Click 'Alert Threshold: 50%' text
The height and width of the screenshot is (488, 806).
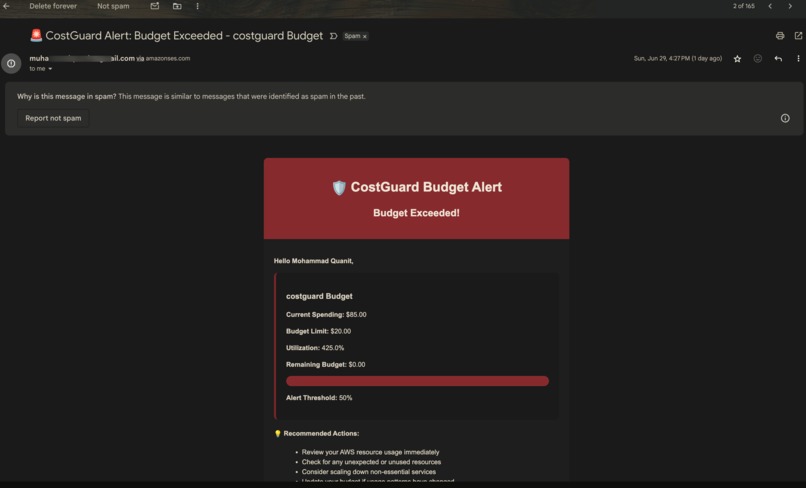[319, 398]
